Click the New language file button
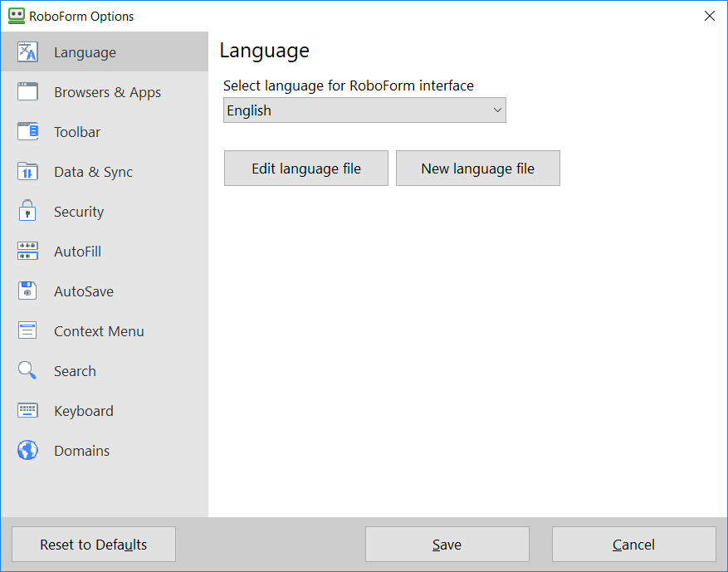 point(478,168)
